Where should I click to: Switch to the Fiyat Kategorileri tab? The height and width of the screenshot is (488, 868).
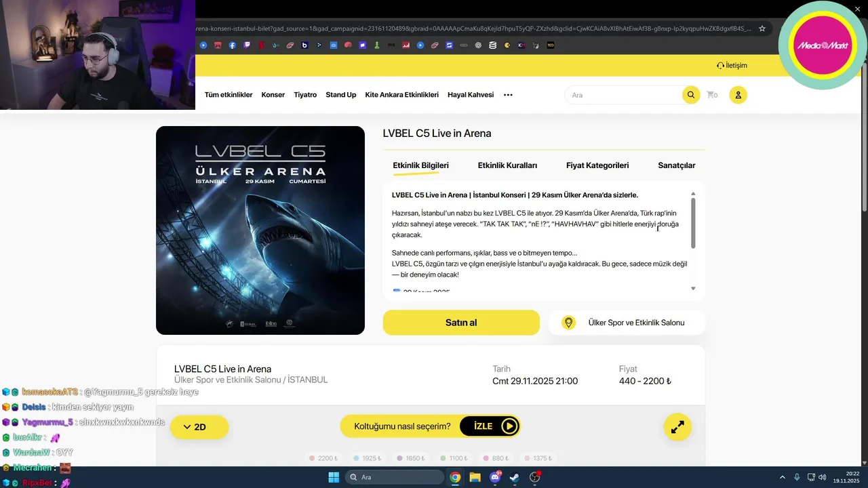[597, 165]
